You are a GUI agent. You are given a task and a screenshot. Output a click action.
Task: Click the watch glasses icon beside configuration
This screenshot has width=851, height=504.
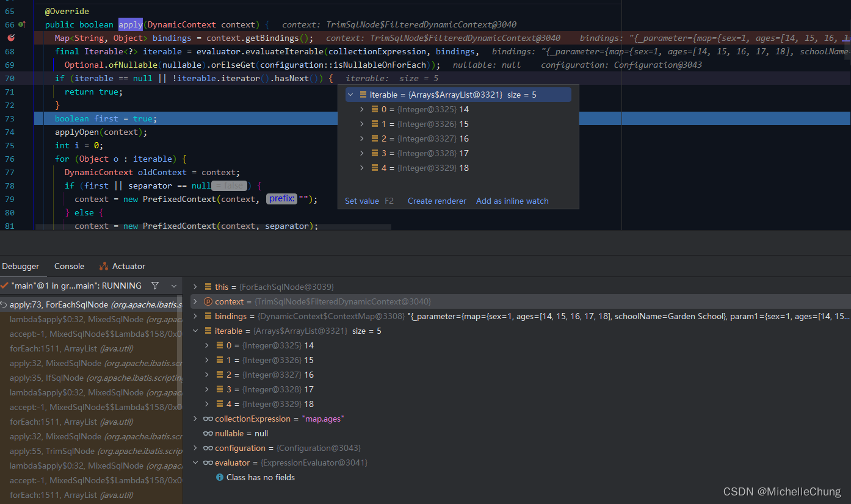pos(207,448)
